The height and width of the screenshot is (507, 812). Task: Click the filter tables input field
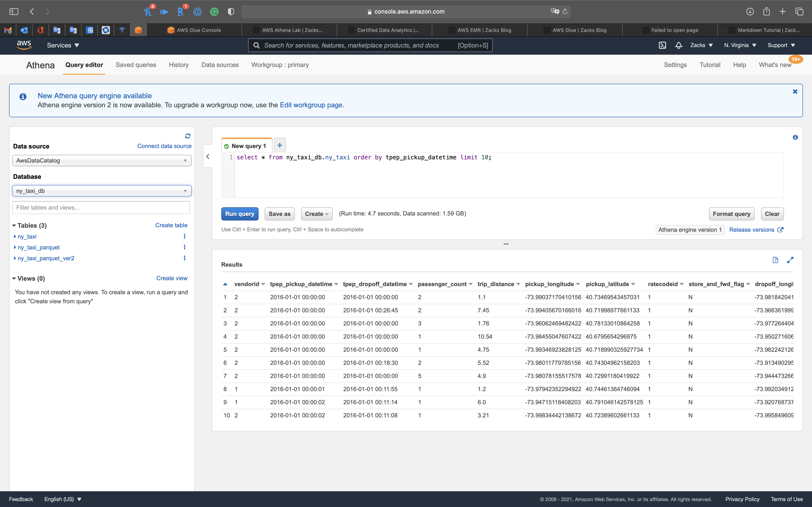(x=101, y=208)
